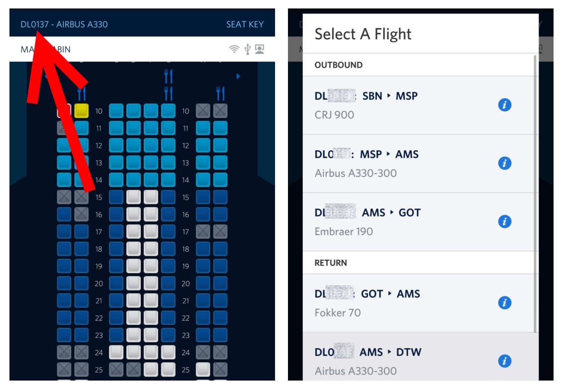Tap the USB power outlet icon

[248, 50]
